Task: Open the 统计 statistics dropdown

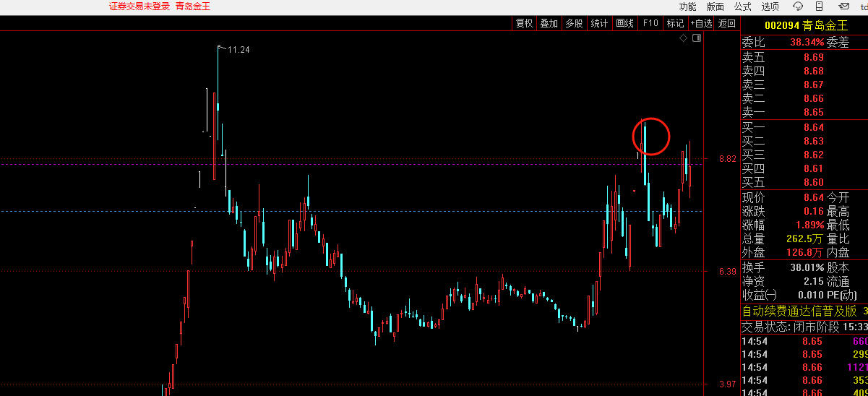Action: pyautogui.click(x=599, y=23)
